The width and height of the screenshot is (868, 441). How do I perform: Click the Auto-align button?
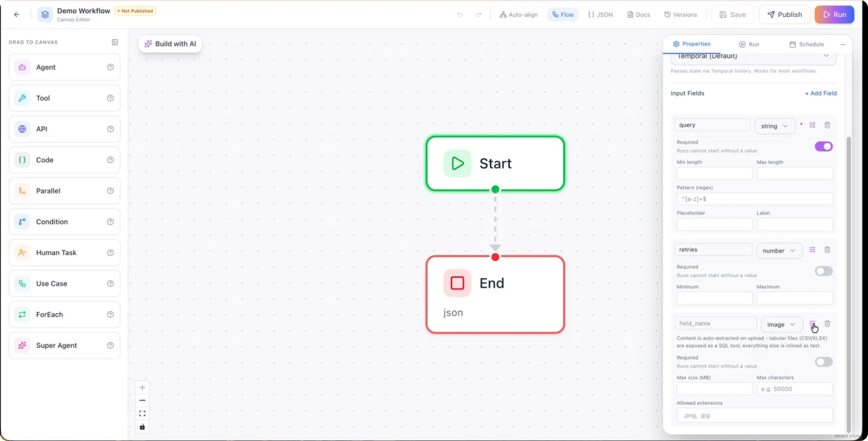tap(519, 15)
